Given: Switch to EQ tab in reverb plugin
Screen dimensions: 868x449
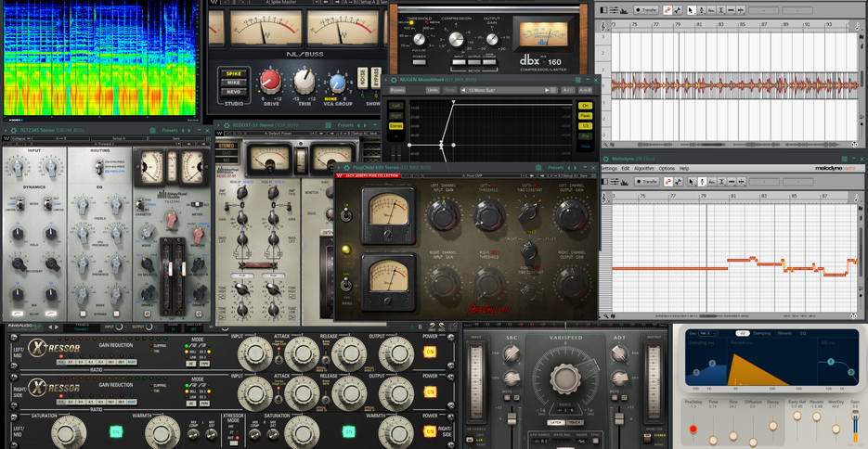Looking at the screenshot, I should tap(803, 333).
